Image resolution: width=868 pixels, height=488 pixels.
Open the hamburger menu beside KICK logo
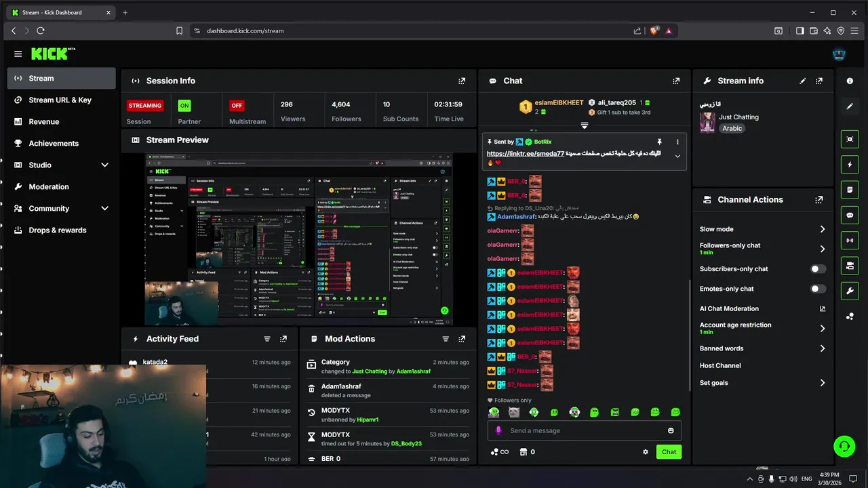18,54
